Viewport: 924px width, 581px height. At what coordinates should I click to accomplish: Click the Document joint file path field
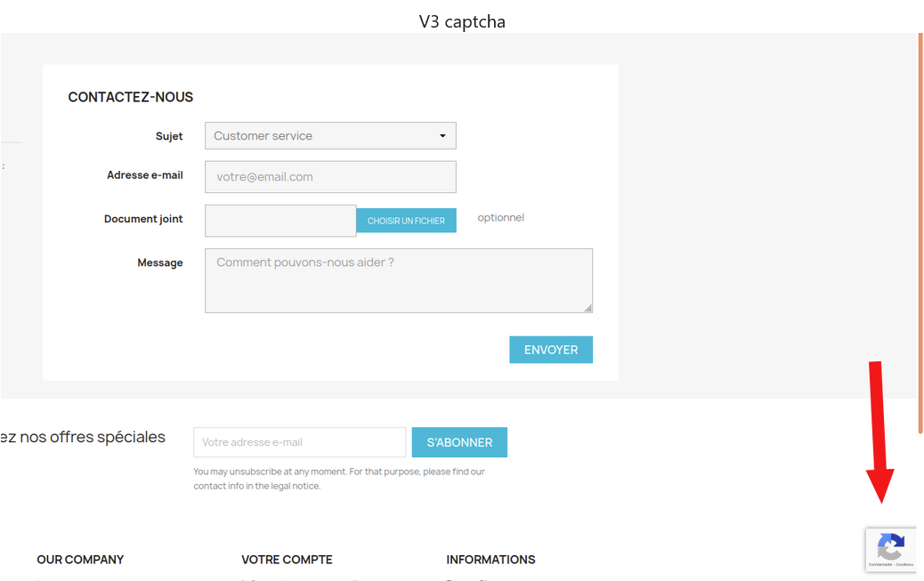280,221
